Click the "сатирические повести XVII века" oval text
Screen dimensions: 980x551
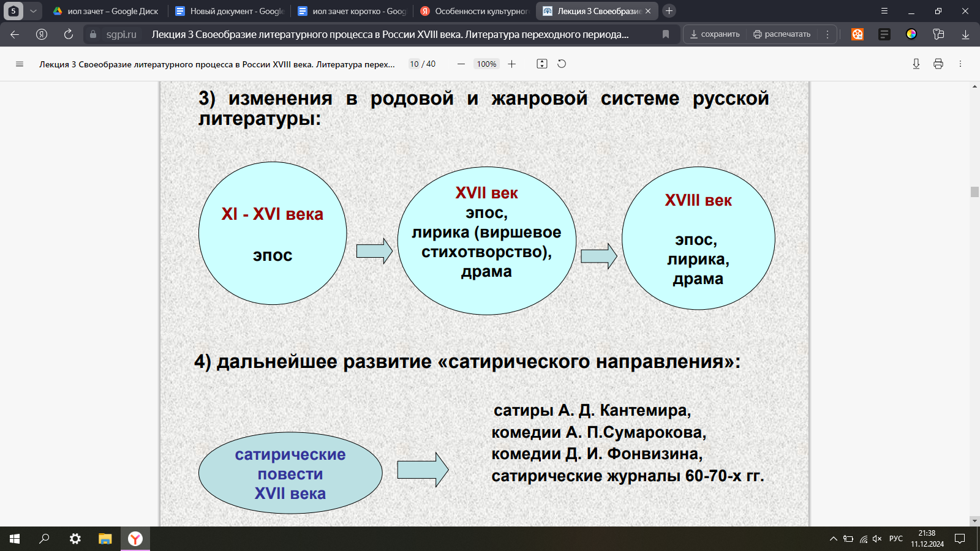290,474
